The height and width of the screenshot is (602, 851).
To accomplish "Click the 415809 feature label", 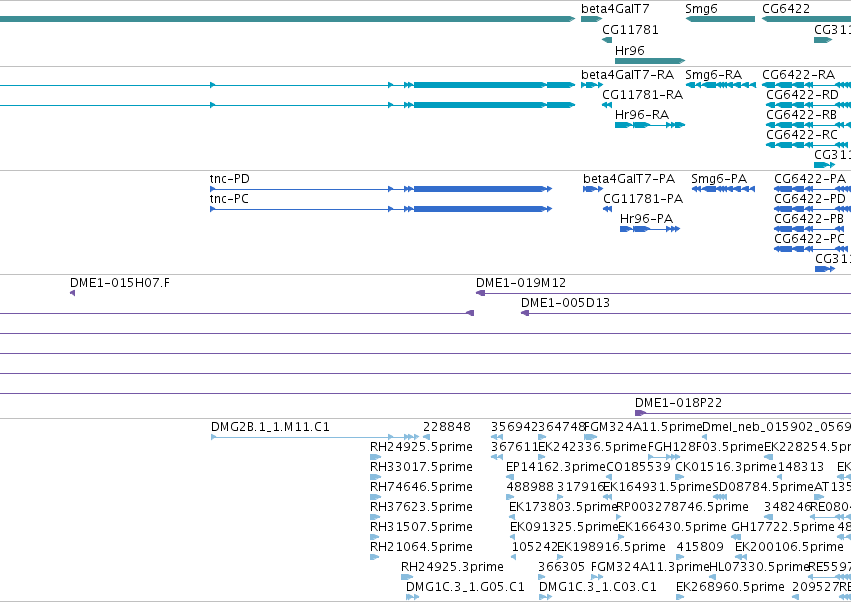I will tap(700, 547).
